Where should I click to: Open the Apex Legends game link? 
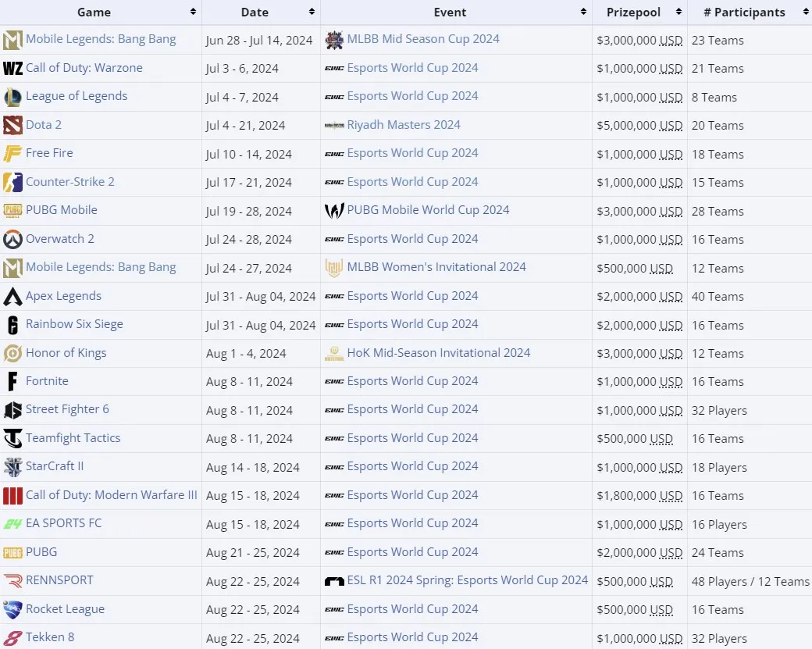(x=64, y=296)
